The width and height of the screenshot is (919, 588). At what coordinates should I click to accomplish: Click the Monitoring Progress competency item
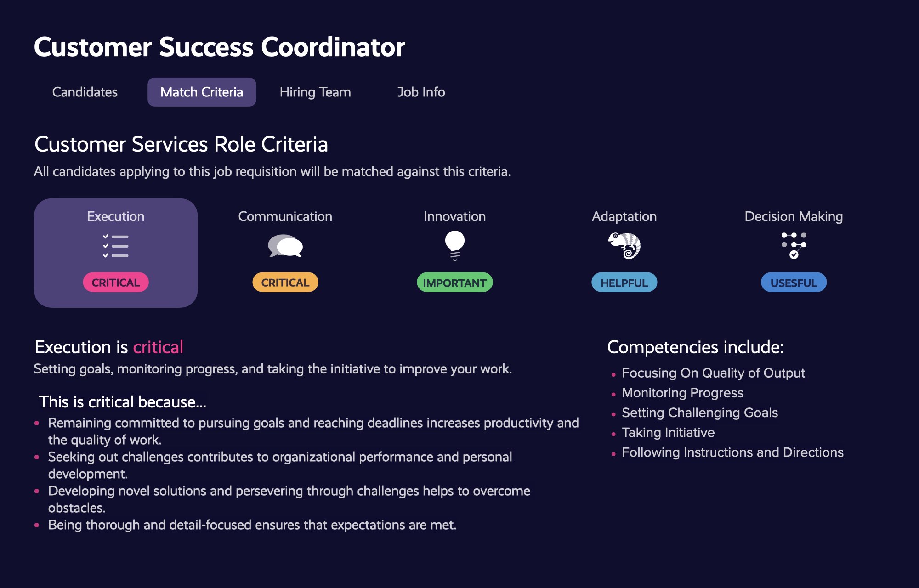coord(683,393)
